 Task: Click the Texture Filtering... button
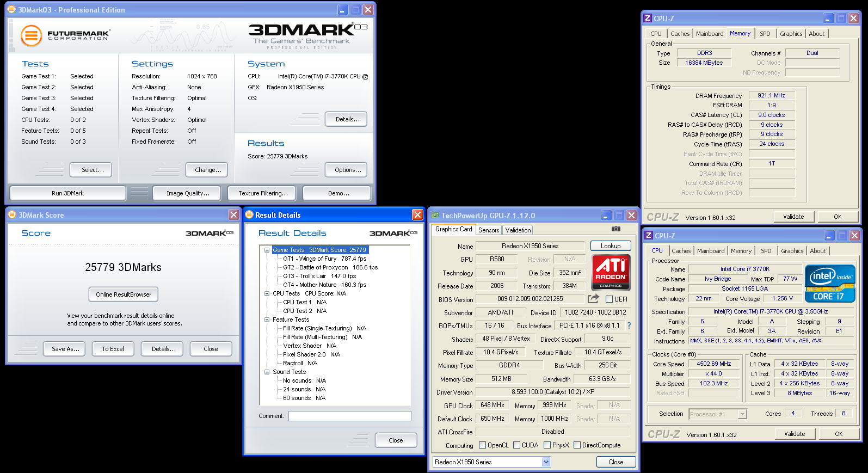click(x=263, y=193)
